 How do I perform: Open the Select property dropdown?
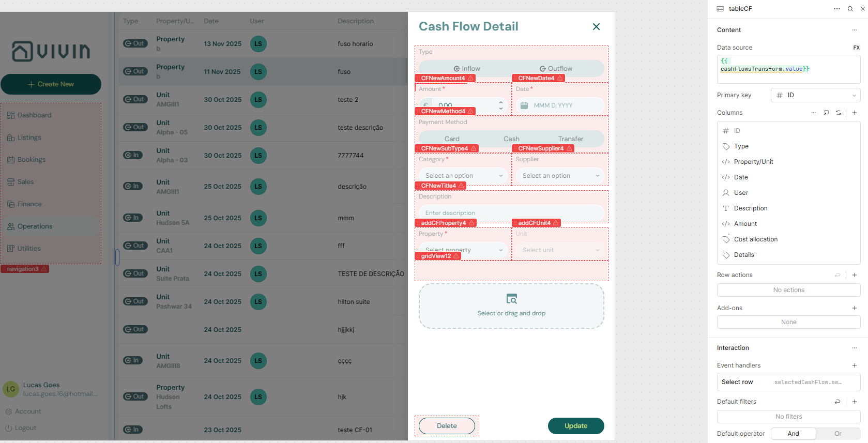pyautogui.click(x=463, y=250)
